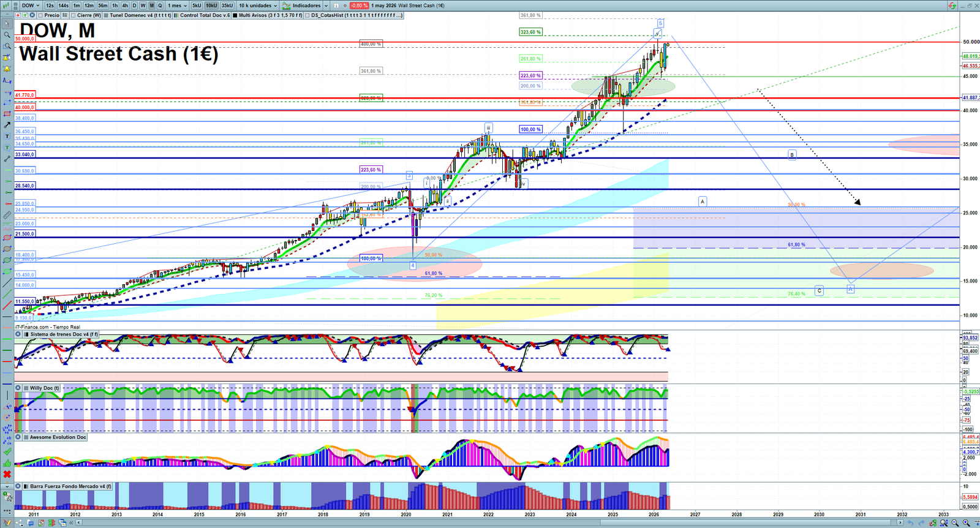Switch to the M monthly timeframe
The height and width of the screenshot is (528, 980).
click(151, 6)
